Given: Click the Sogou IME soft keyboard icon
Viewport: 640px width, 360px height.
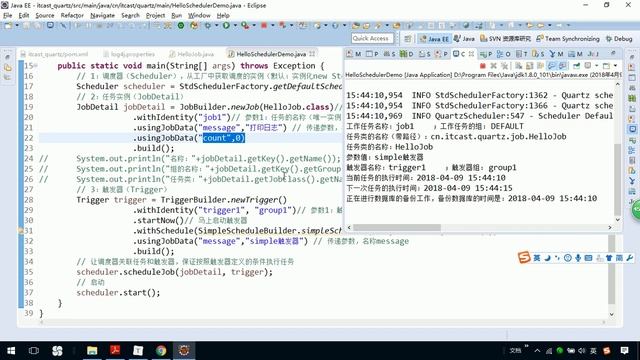Looking at the screenshot, I should [588, 258].
